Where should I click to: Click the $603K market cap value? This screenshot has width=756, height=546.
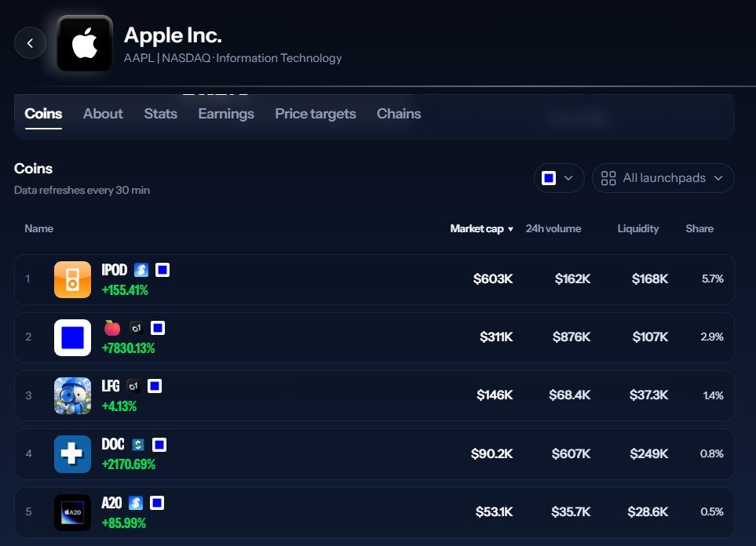coord(493,278)
